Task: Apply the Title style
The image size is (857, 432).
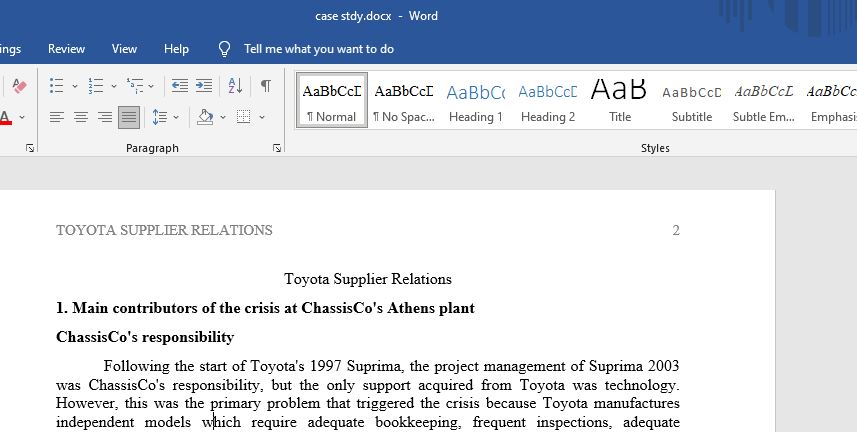Action: coord(620,102)
